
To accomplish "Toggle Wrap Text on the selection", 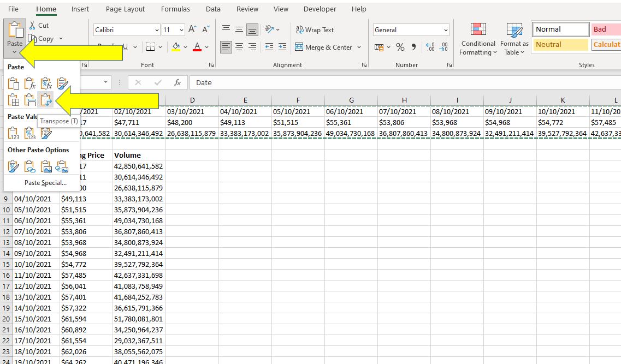I will coord(316,29).
